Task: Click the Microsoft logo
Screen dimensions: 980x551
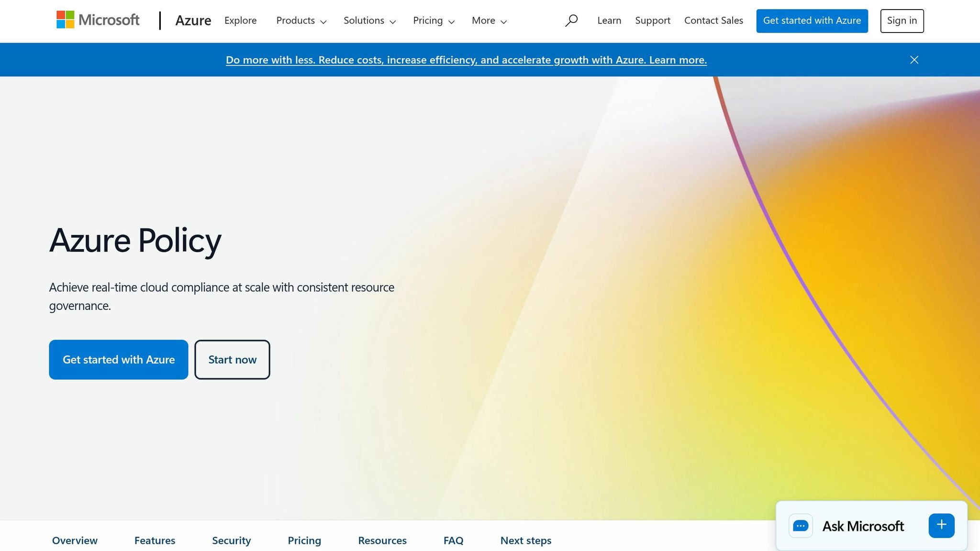Action: (x=98, y=20)
